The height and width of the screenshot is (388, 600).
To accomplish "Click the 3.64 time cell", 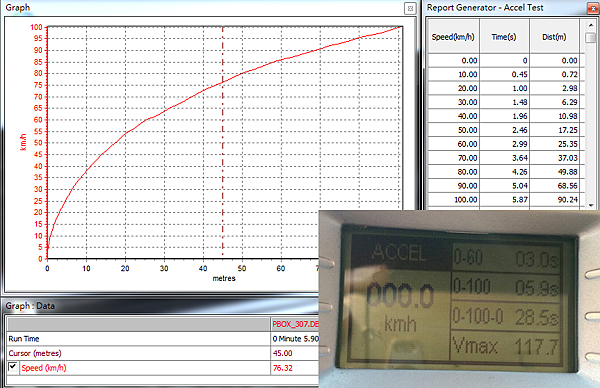I will point(504,158).
